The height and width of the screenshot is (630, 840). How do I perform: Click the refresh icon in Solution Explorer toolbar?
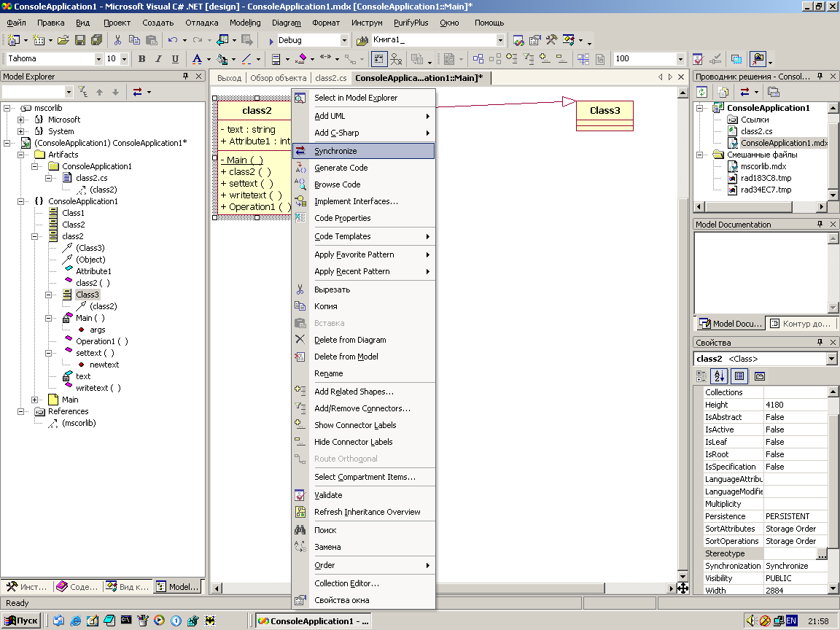pos(702,92)
